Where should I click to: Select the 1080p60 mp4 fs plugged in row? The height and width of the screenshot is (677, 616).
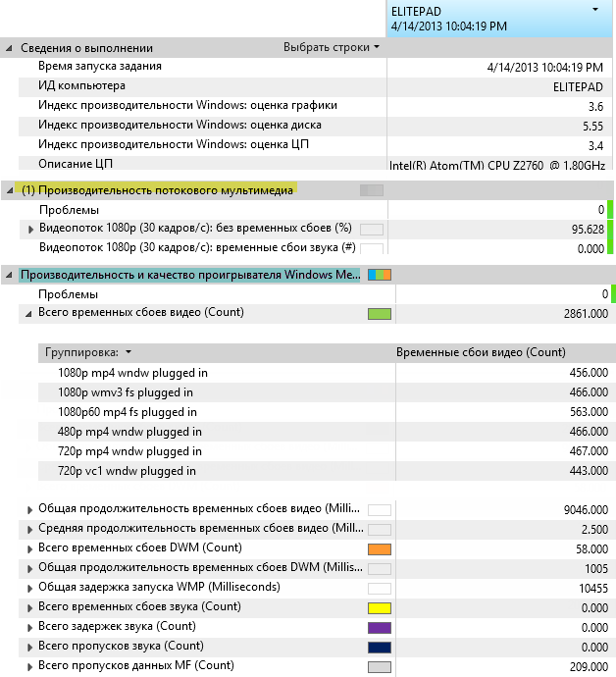pyautogui.click(x=327, y=412)
